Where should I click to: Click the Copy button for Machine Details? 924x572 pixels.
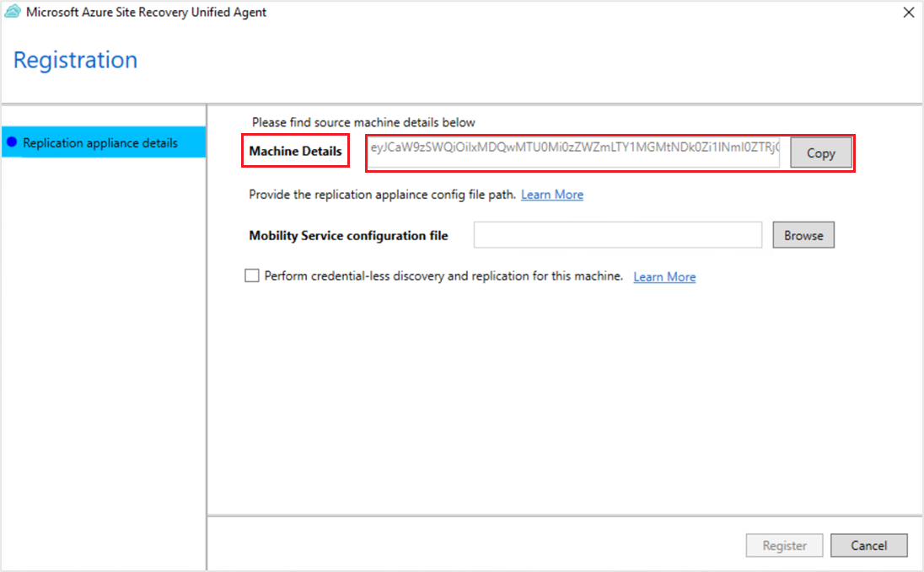(820, 152)
